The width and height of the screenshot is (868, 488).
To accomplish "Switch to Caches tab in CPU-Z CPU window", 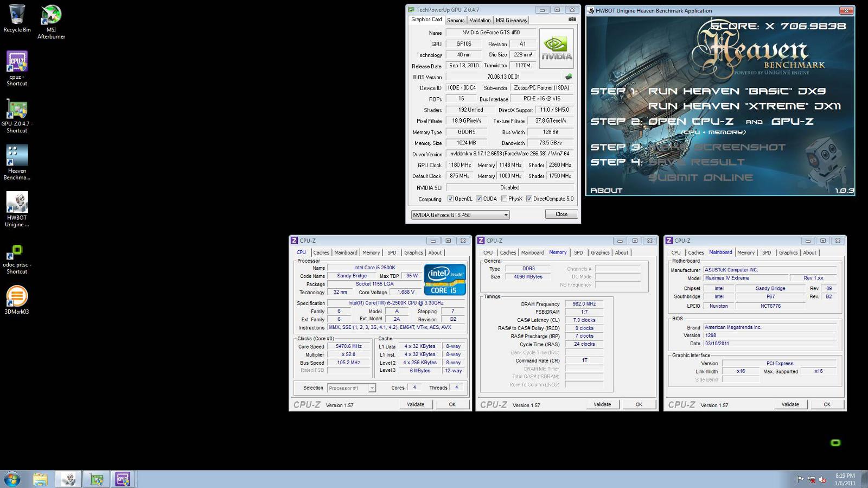I will tap(321, 252).
